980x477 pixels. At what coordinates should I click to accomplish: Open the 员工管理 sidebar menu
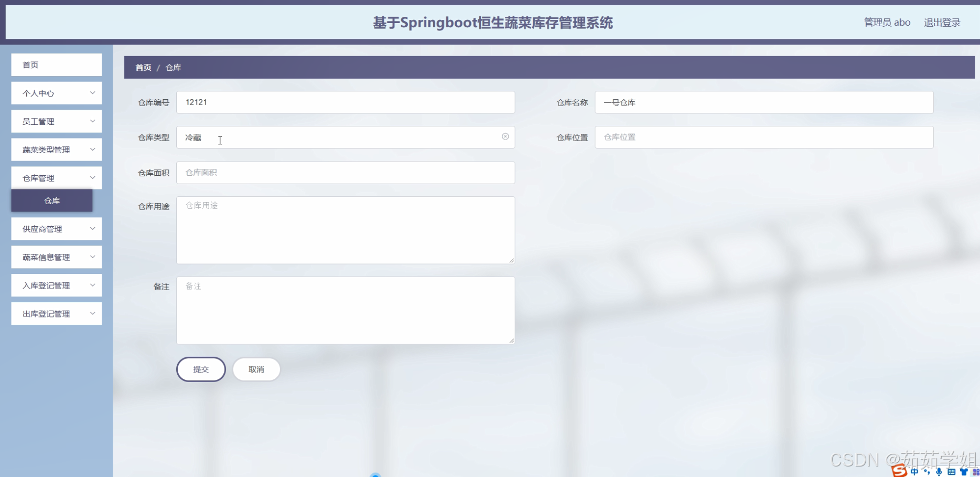(57, 121)
